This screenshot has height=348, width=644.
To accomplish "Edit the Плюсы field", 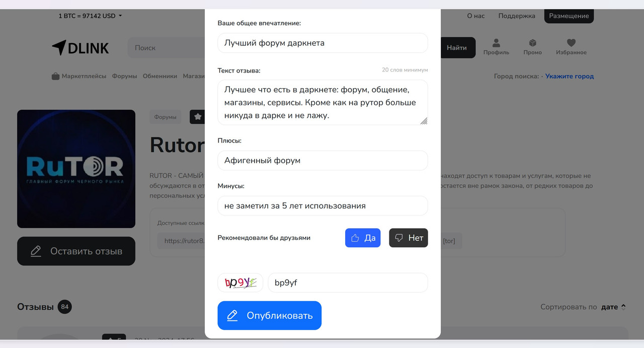I will point(323,161).
